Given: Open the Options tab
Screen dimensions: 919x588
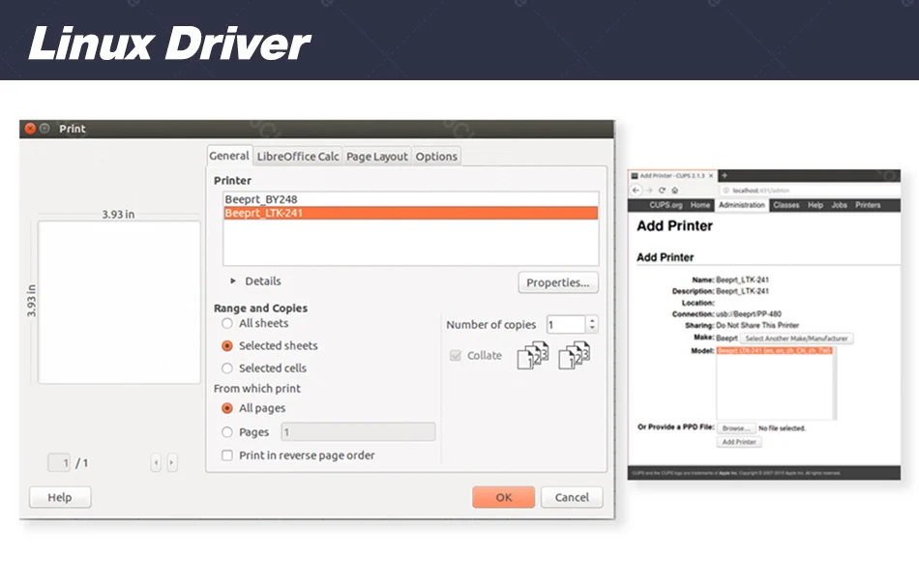Looking at the screenshot, I should (436, 157).
